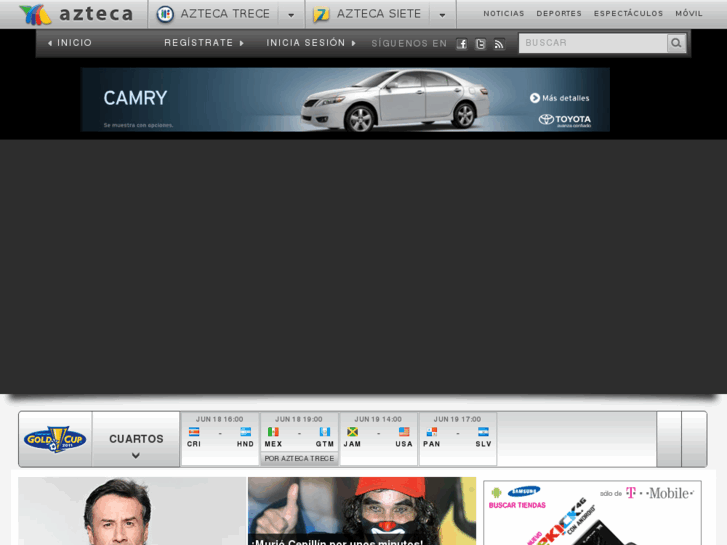Open the MEX vs GTM match
727x545 pixels.
[x=299, y=432]
